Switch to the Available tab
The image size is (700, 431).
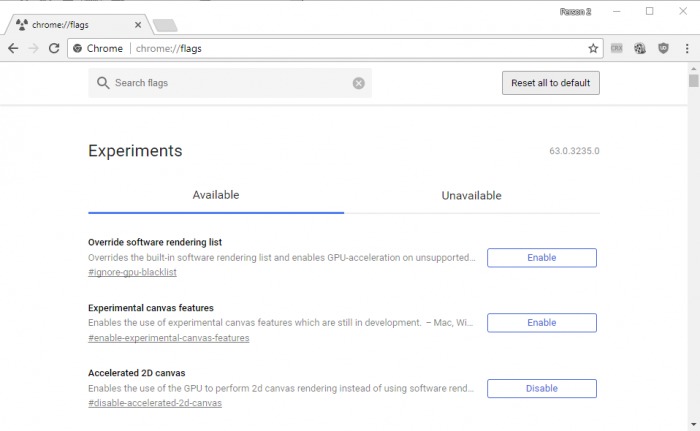click(216, 195)
